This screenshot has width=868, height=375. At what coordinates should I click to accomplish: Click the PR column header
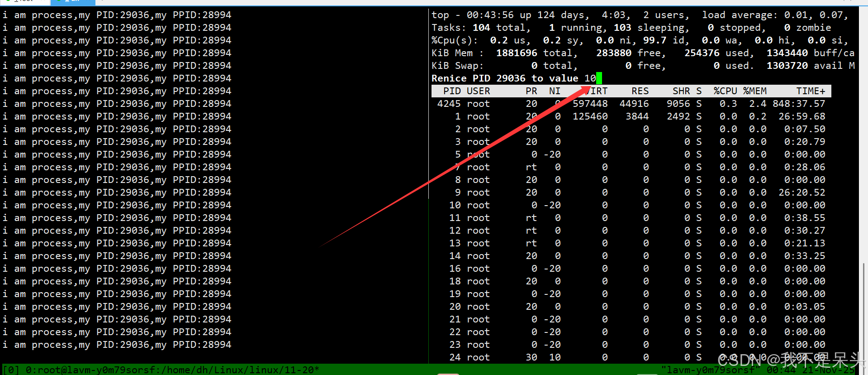click(531, 91)
